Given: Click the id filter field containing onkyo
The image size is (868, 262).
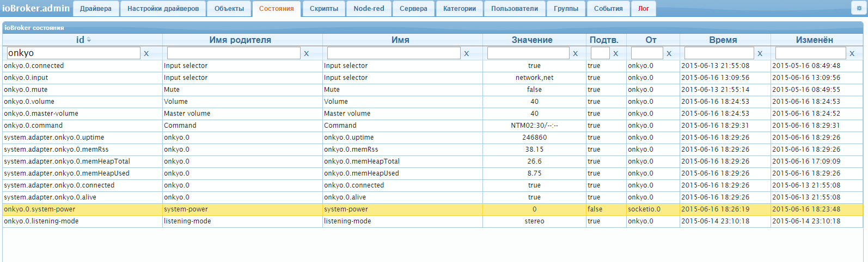Looking at the screenshot, I should (x=74, y=53).
